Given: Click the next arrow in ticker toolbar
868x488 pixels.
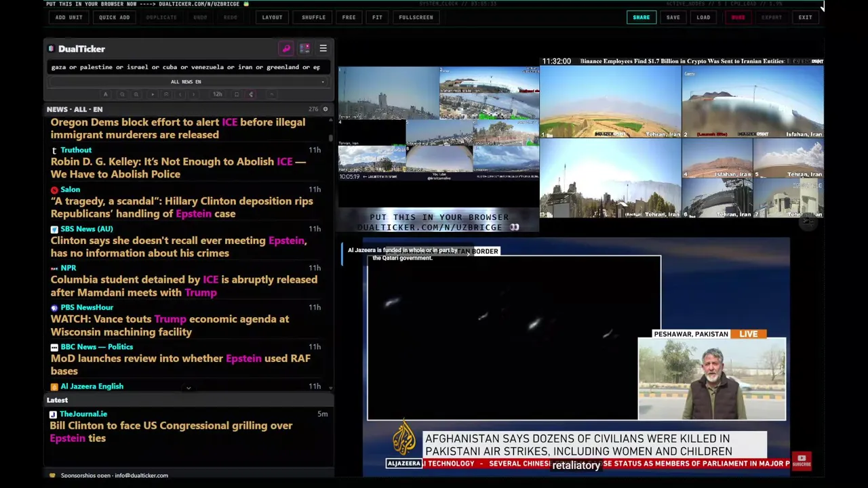Looking at the screenshot, I should [x=194, y=94].
